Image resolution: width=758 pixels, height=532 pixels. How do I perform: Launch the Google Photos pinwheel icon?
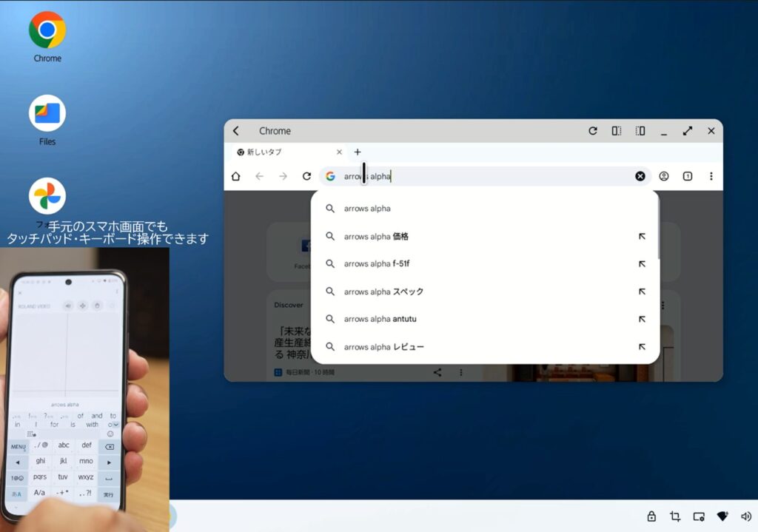47,195
